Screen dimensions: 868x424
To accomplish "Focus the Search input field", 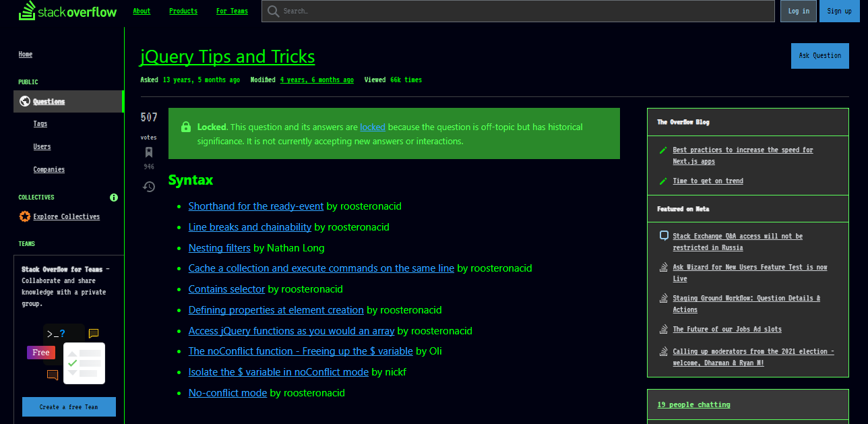I will (x=518, y=11).
